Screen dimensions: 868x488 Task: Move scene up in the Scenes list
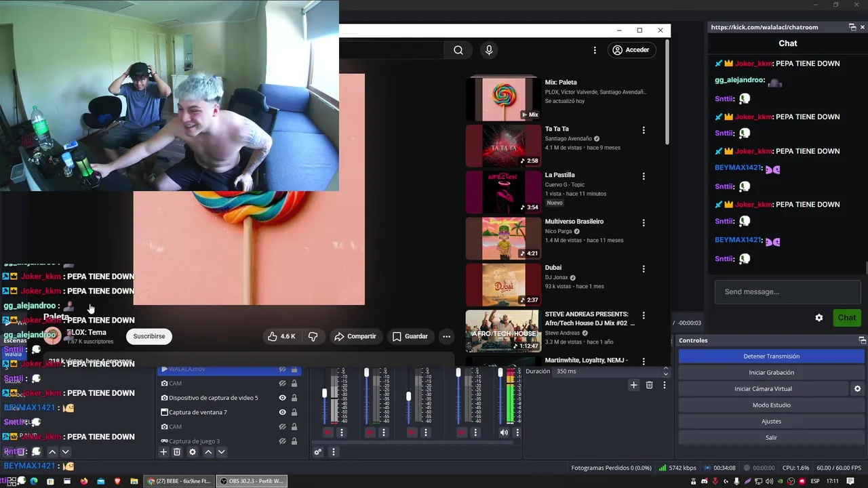click(52, 452)
